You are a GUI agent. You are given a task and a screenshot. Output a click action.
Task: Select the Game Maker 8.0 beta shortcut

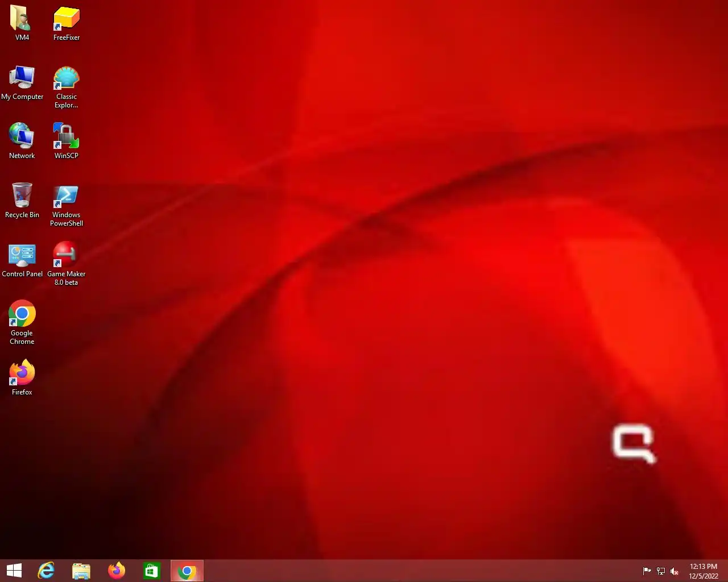coord(67,264)
